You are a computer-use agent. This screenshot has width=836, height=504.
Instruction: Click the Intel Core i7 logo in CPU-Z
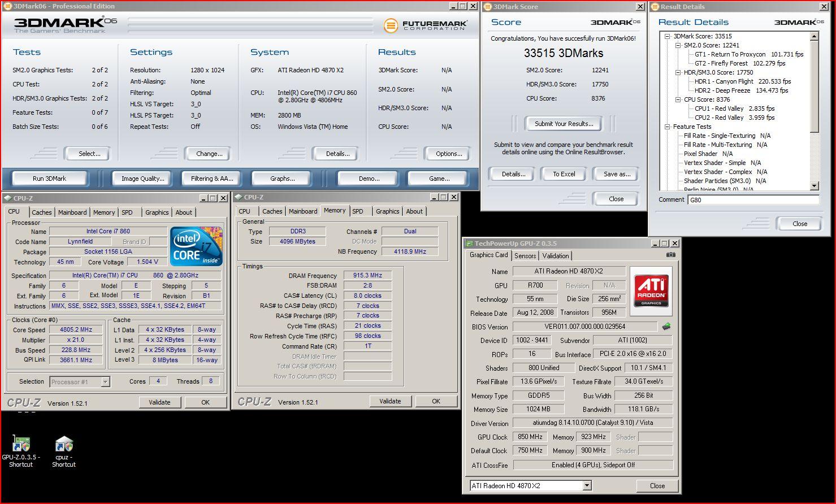click(x=196, y=246)
